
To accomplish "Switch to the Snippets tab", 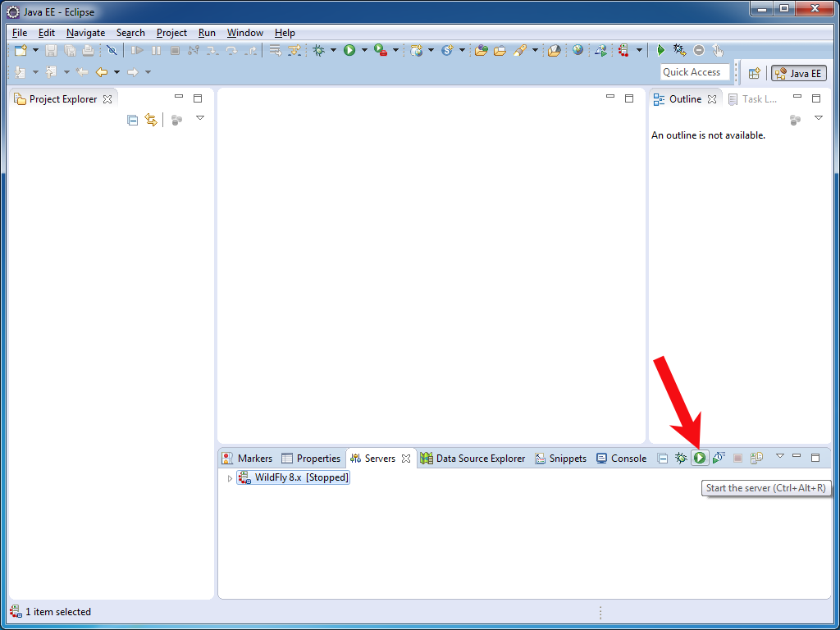I will point(561,459).
